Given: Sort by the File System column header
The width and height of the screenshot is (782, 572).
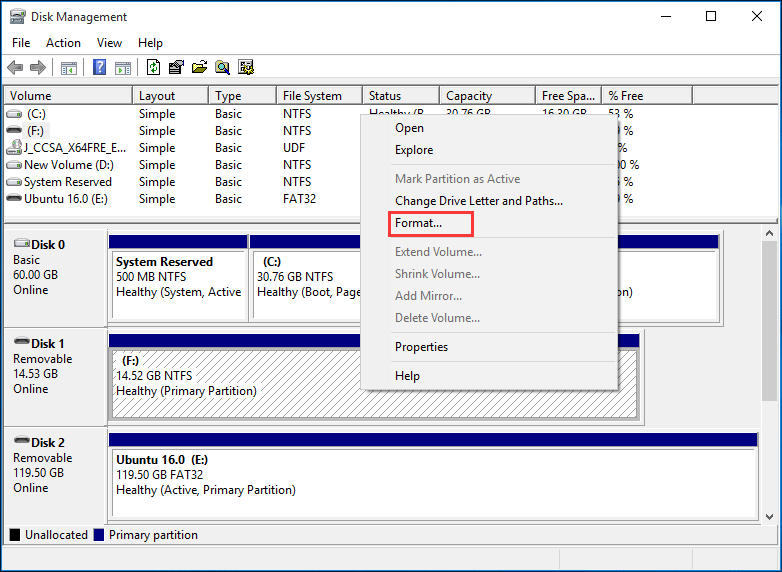Looking at the screenshot, I should pos(320,96).
